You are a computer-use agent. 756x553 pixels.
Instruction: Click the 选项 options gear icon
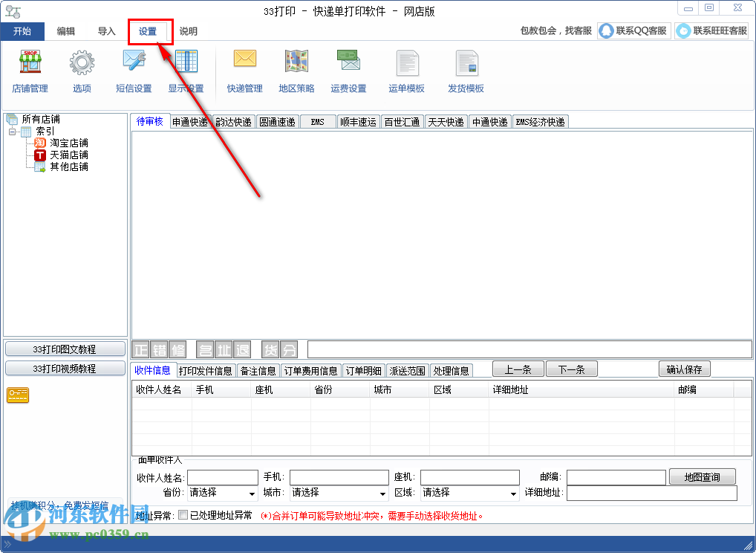click(81, 71)
